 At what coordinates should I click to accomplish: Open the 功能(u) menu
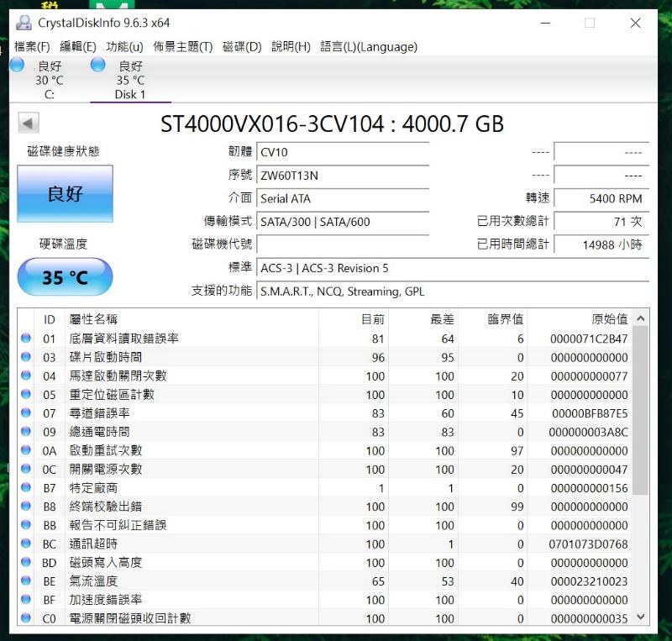point(124,47)
